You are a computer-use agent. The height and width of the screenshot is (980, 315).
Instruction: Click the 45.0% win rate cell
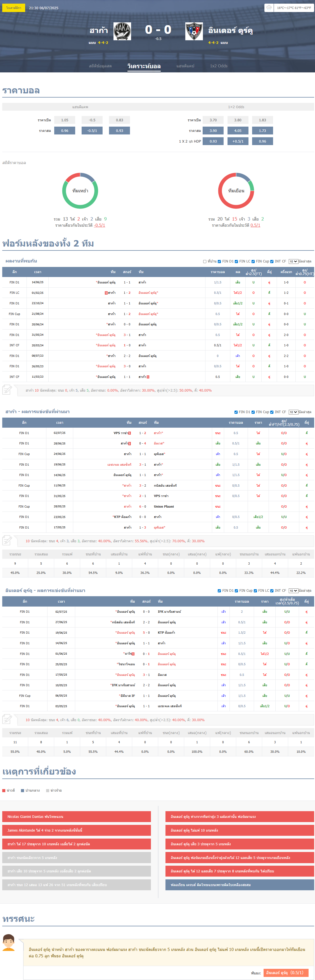(x=15, y=572)
